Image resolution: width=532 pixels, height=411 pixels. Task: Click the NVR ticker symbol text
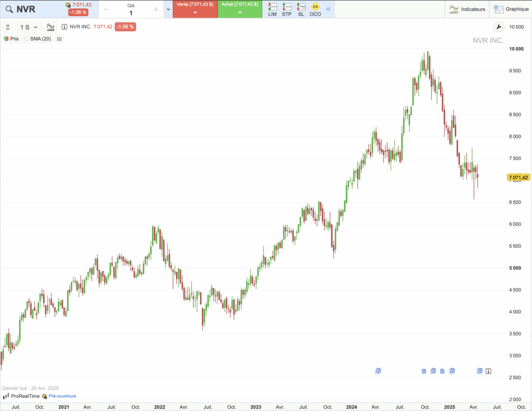tap(26, 9)
